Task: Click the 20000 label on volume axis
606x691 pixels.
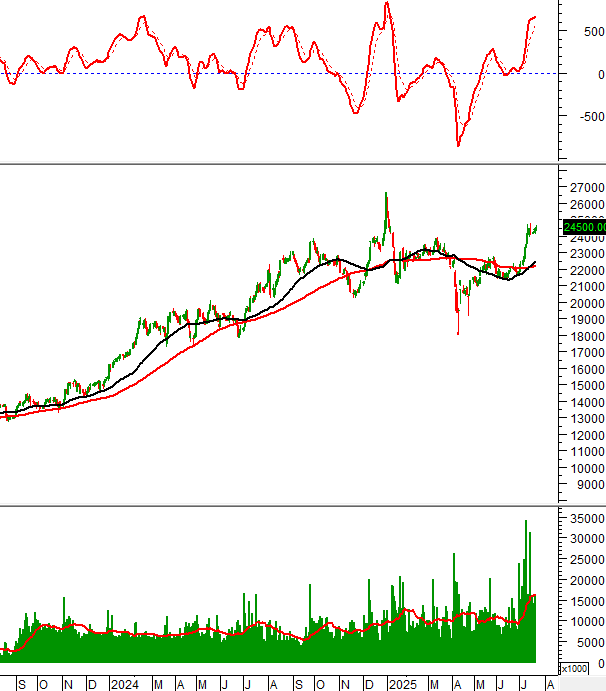Action: click(587, 581)
